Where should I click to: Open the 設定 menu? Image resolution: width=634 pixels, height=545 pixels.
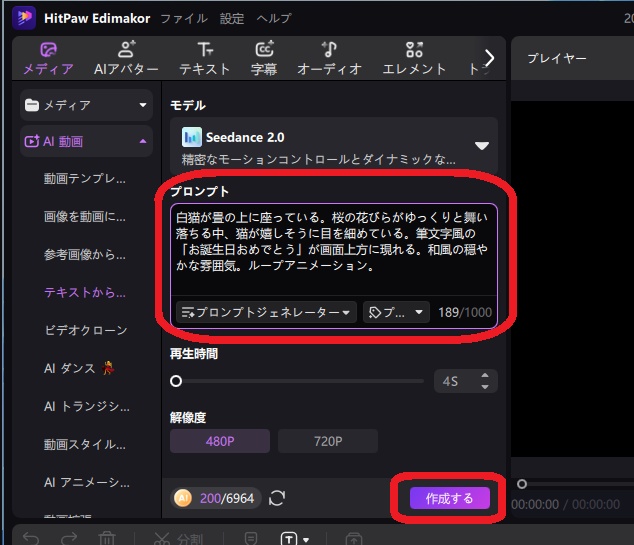pyautogui.click(x=232, y=18)
